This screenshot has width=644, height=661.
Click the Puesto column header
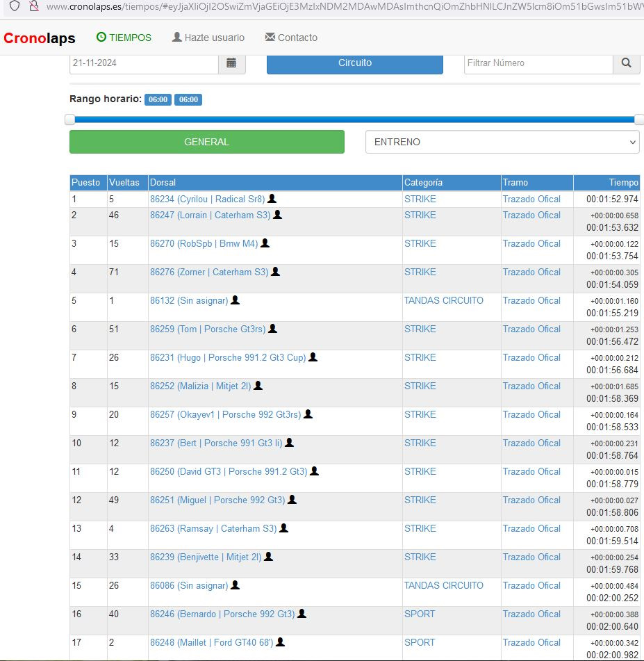pos(88,183)
